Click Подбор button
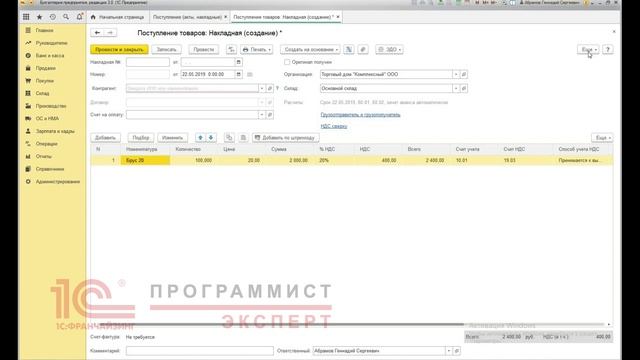The height and width of the screenshot is (360, 640). pos(141,138)
